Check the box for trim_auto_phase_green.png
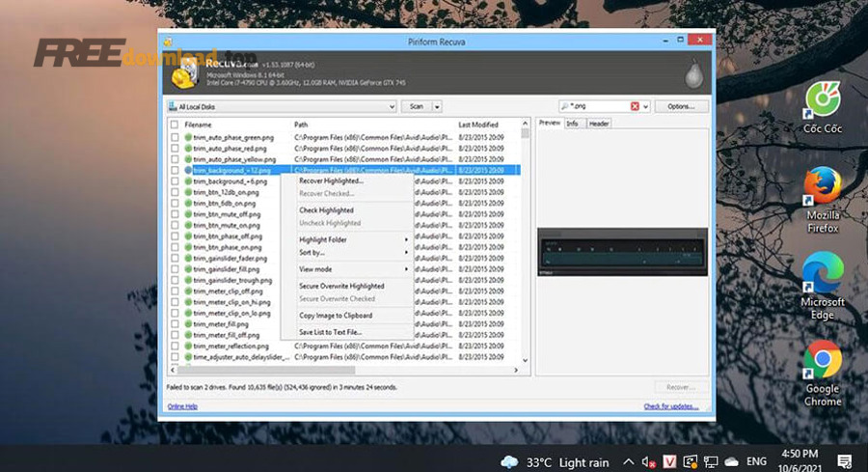Screen dimensions: 868x472 175,137
